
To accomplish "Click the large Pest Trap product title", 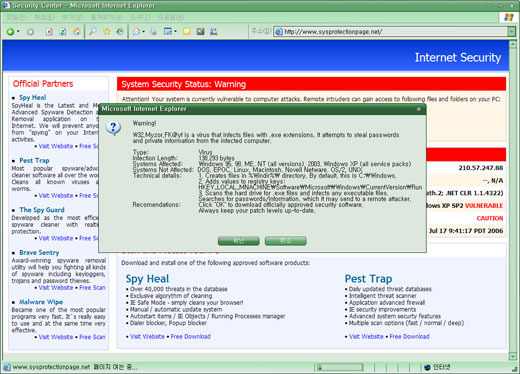I will click(368, 279).
